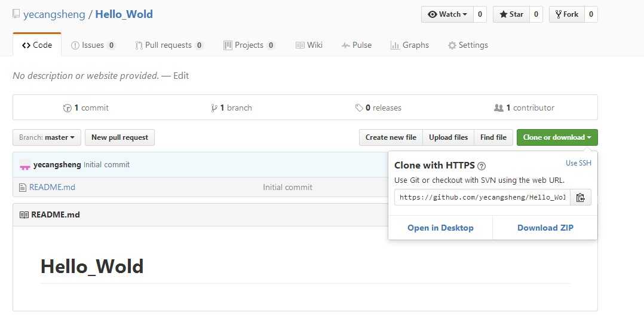Open the Watch count 0 link
The height and width of the screenshot is (334, 644).
point(480,14)
